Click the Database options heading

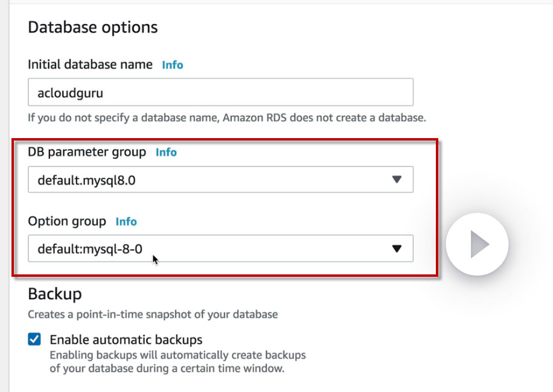[93, 27]
